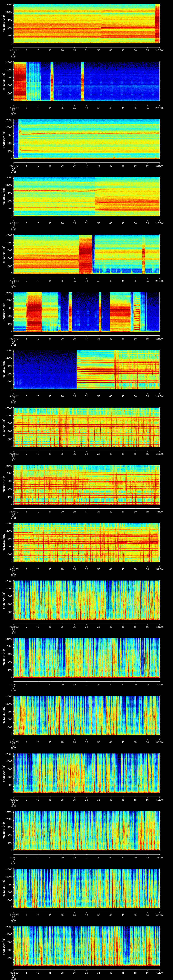173x980 pixels.
Task: Click the spectrogram covering 4:27:00 to 28:00
Action: pos(86,312)
